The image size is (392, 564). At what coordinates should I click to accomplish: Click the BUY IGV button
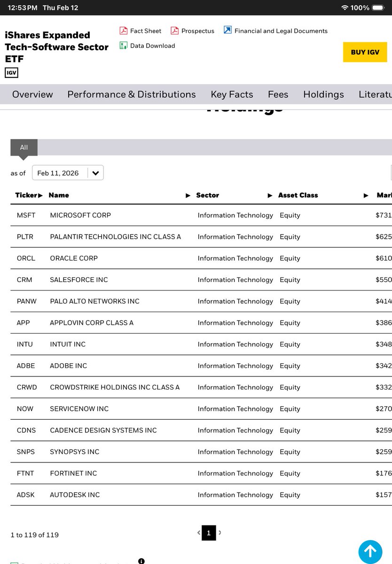[365, 52]
